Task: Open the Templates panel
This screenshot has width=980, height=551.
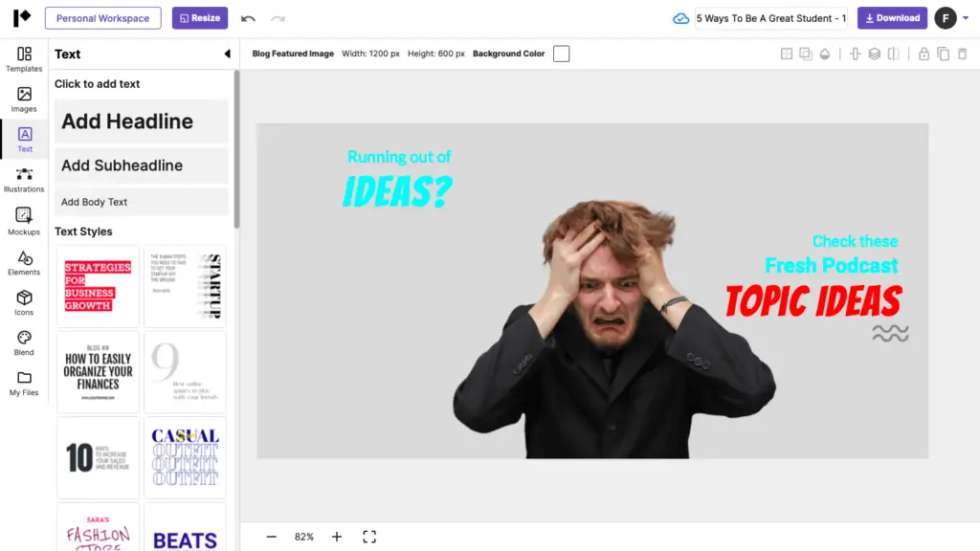Action: tap(24, 58)
